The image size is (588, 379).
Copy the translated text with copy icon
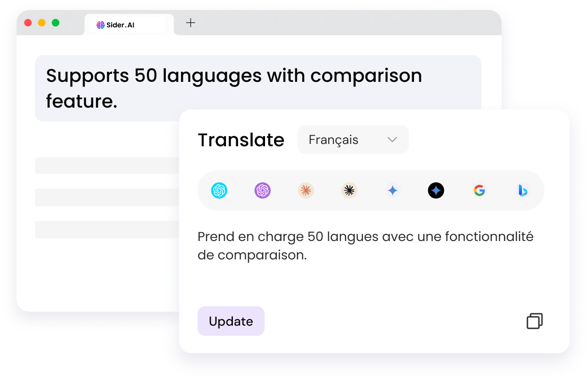(535, 321)
